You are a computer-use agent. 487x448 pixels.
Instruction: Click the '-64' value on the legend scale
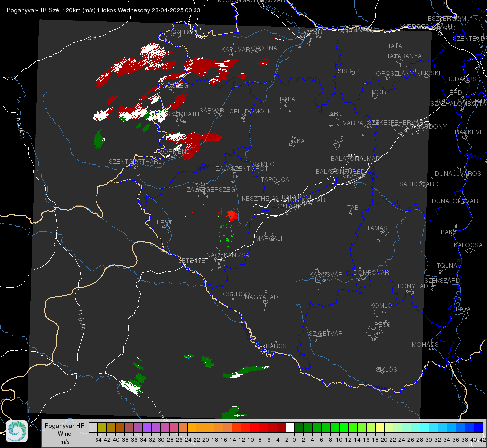click(97, 440)
